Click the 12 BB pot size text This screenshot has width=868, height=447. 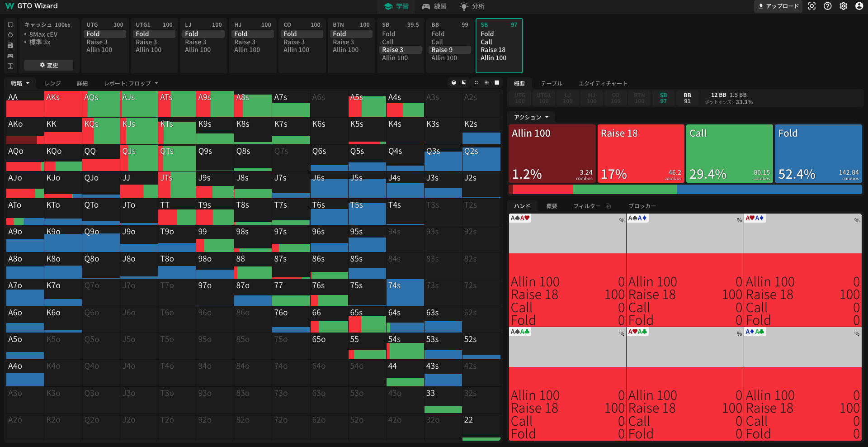718,95
